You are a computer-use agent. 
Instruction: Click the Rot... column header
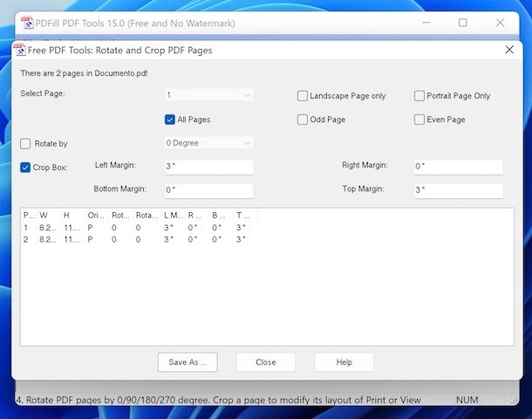[x=121, y=216]
